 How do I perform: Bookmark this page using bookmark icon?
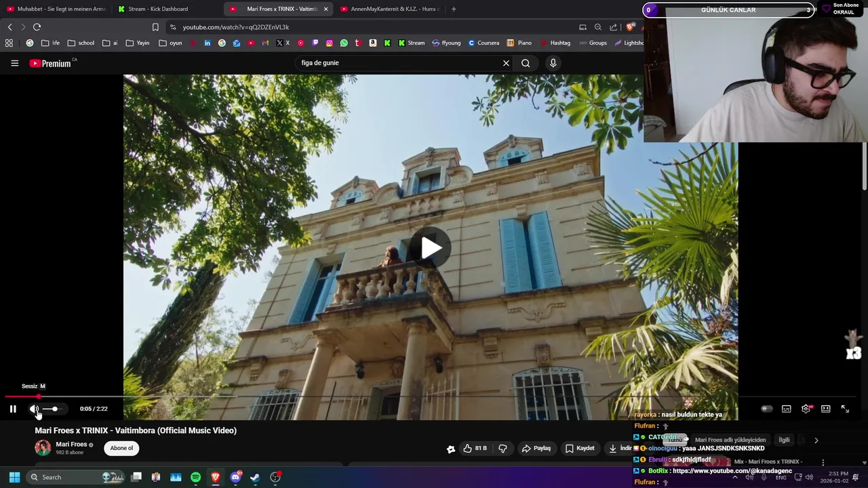point(155,27)
